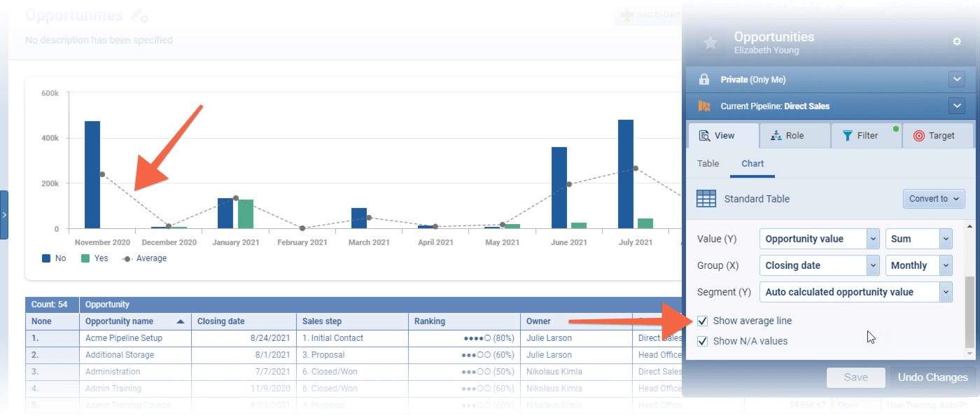Viewport: 980px width, 418px height.
Task: Toggle the No series in chart legend
Action: point(47,258)
